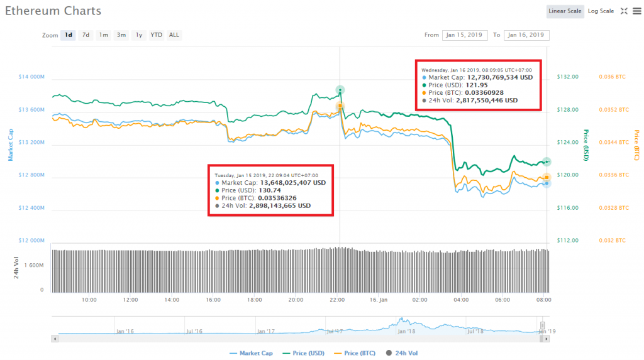Viewport: 644px width, 360px height.
Task: Click the Price (USD) vertical axis title
Action: [x=587, y=145]
